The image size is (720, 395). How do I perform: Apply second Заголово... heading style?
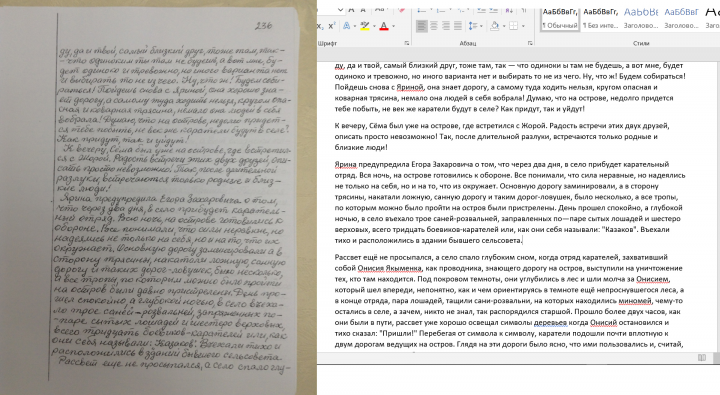(681, 19)
